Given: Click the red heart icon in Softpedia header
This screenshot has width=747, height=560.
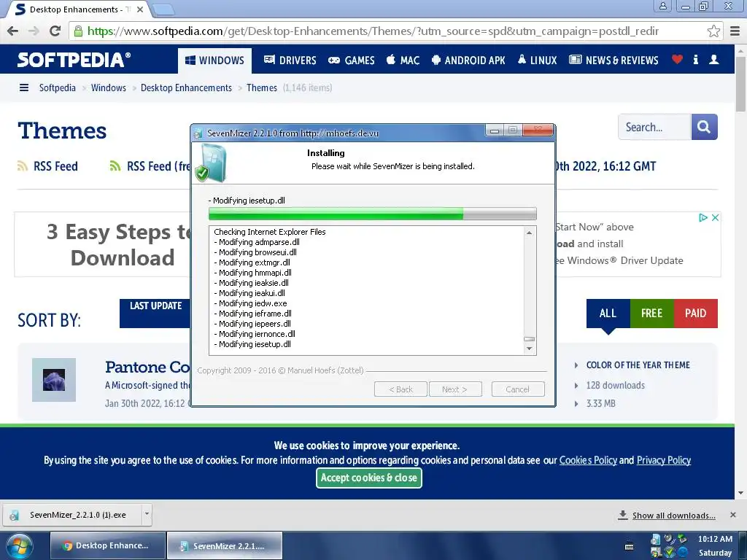Looking at the screenshot, I should (677, 60).
